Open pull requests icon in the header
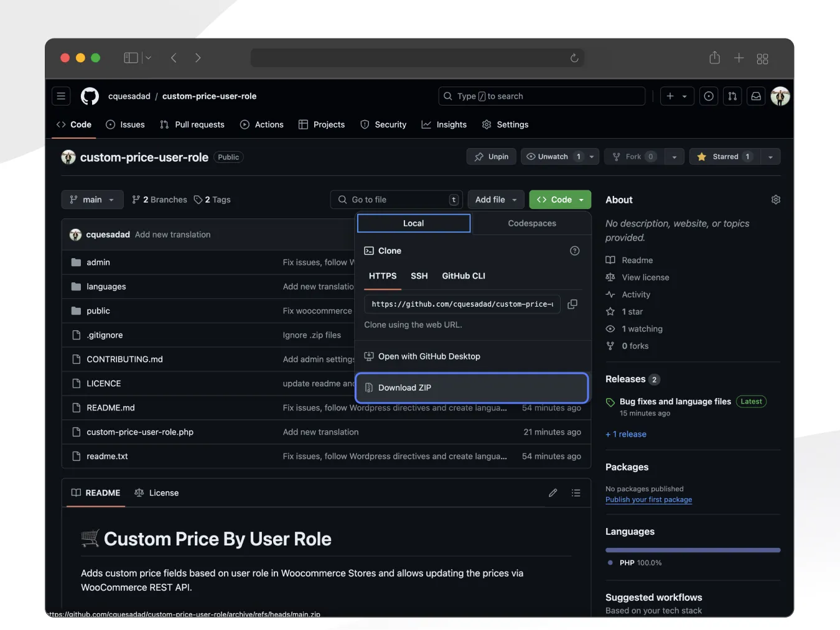840x630 pixels. [x=732, y=96]
